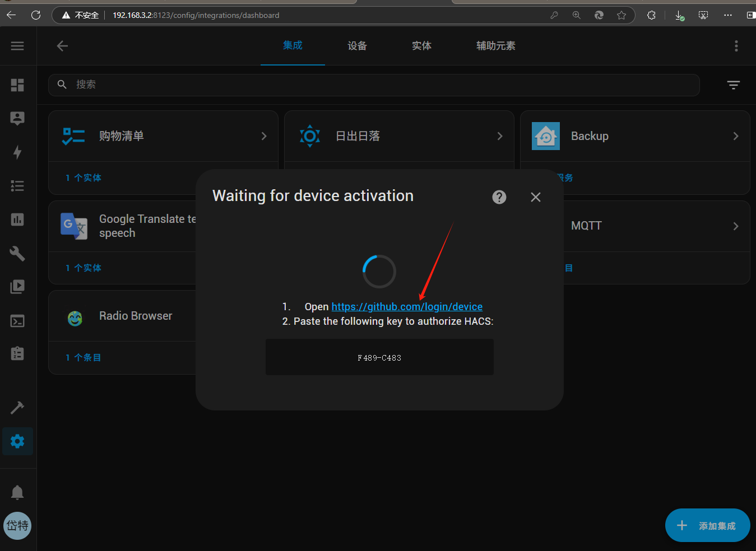Expand the Backup integration chevron
Screen dimensions: 756x551
(x=736, y=136)
